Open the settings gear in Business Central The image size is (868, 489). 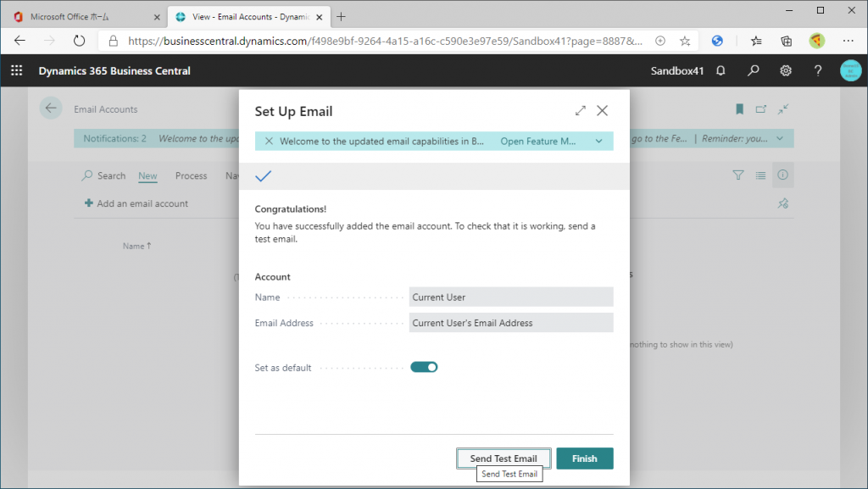786,70
